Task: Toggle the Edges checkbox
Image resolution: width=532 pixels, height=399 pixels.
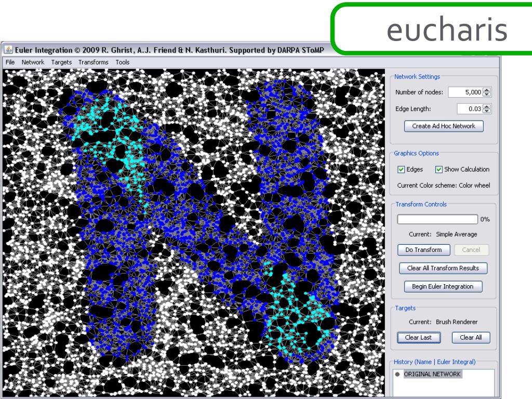Action: (x=401, y=169)
